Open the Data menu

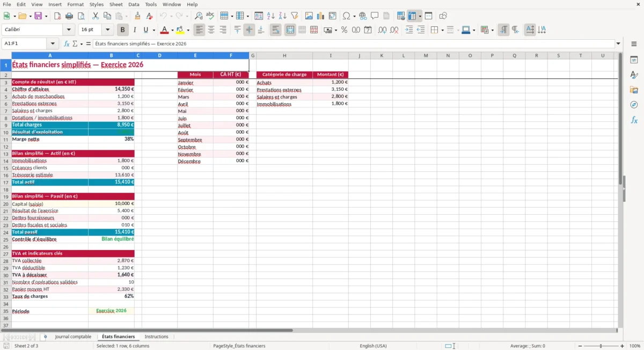coord(134,4)
